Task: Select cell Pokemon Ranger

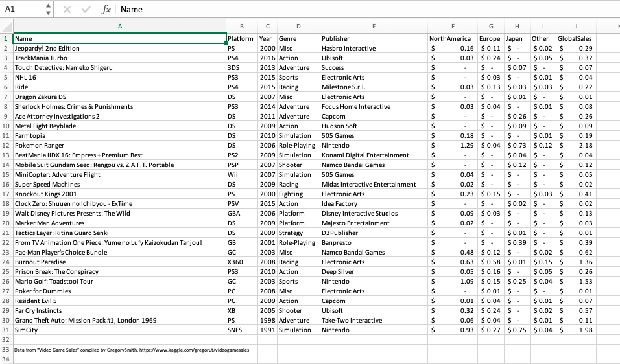Action: [x=120, y=145]
